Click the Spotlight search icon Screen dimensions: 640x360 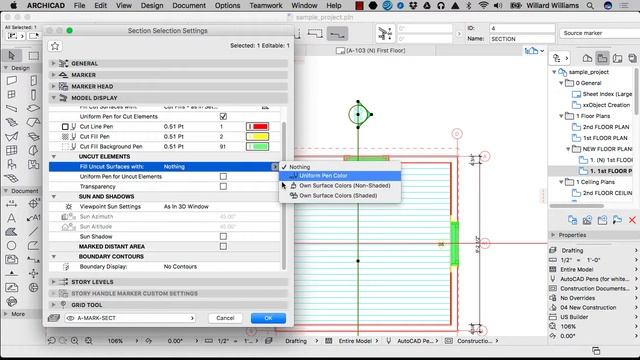(590, 6)
